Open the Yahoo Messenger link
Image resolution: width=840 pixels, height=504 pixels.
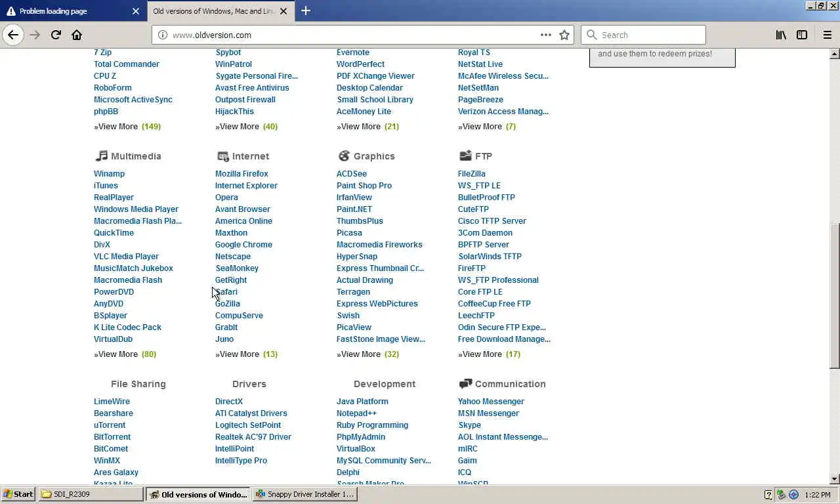(491, 401)
